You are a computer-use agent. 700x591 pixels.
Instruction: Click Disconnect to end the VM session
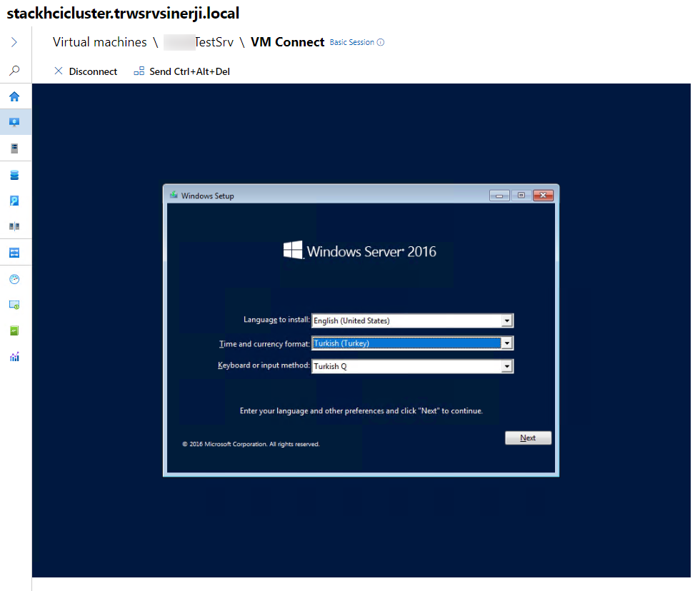click(x=85, y=71)
